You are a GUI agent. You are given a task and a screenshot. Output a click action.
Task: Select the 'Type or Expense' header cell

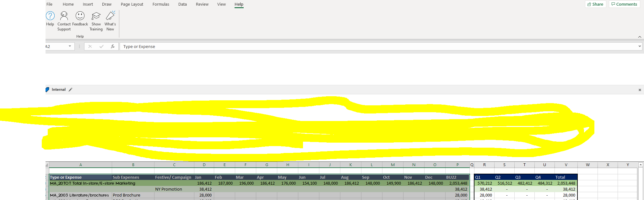pos(81,177)
